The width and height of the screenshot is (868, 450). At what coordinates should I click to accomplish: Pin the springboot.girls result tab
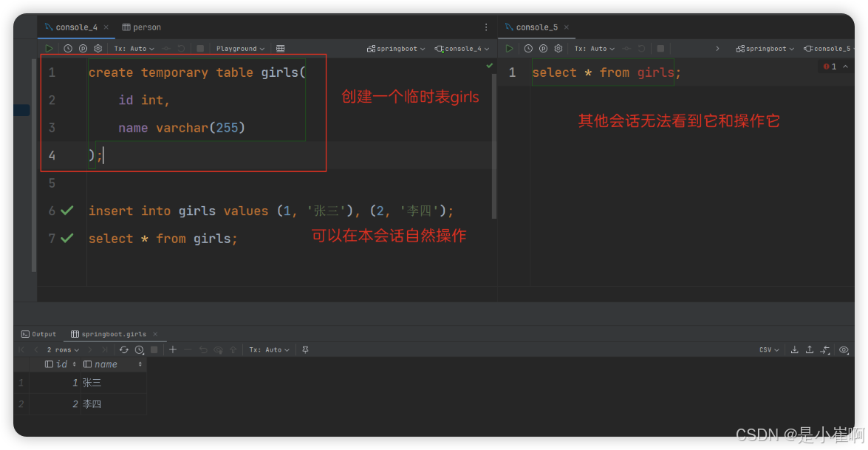click(x=305, y=349)
